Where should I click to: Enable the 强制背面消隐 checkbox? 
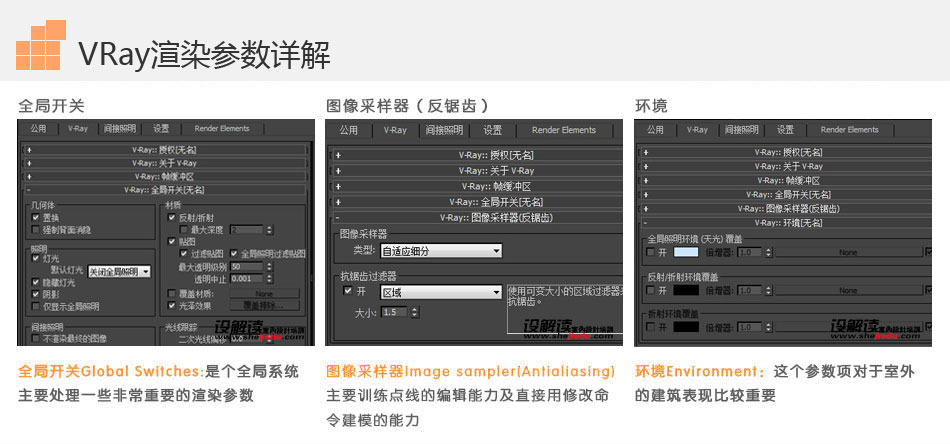point(36,230)
